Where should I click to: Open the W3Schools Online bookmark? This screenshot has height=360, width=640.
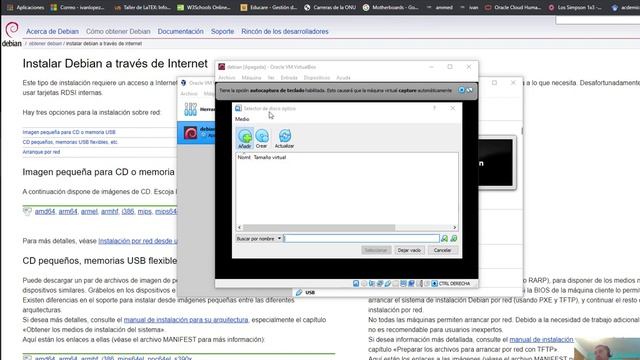tap(204, 7)
